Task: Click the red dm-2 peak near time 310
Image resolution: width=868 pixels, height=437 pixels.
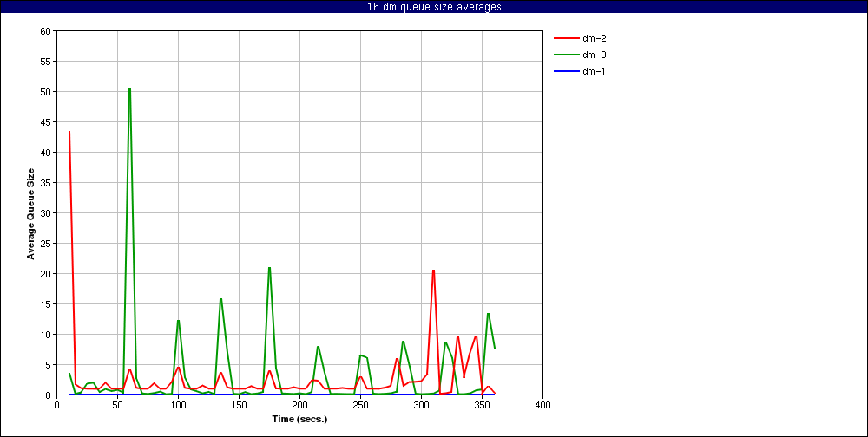Action: [433, 271]
